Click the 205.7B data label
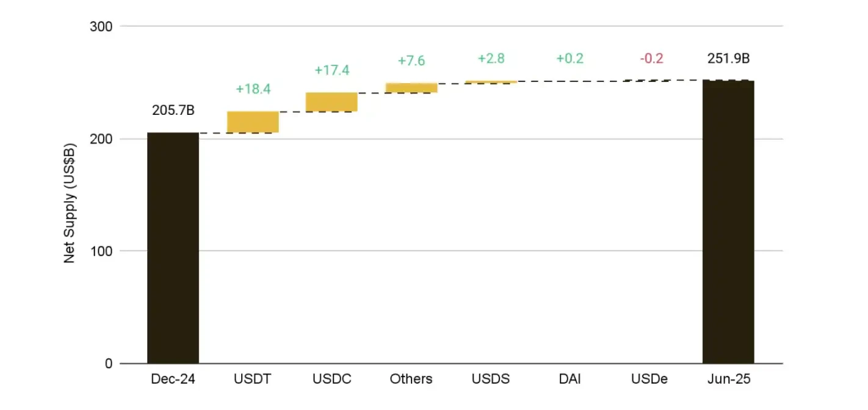 click(173, 111)
